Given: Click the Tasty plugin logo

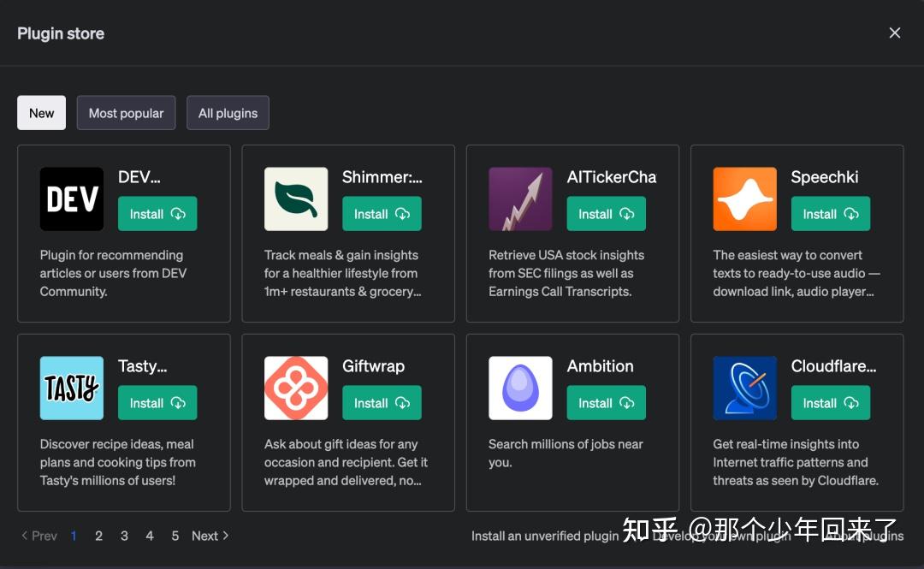Looking at the screenshot, I should pyautogui.click(x=72, y=388).
